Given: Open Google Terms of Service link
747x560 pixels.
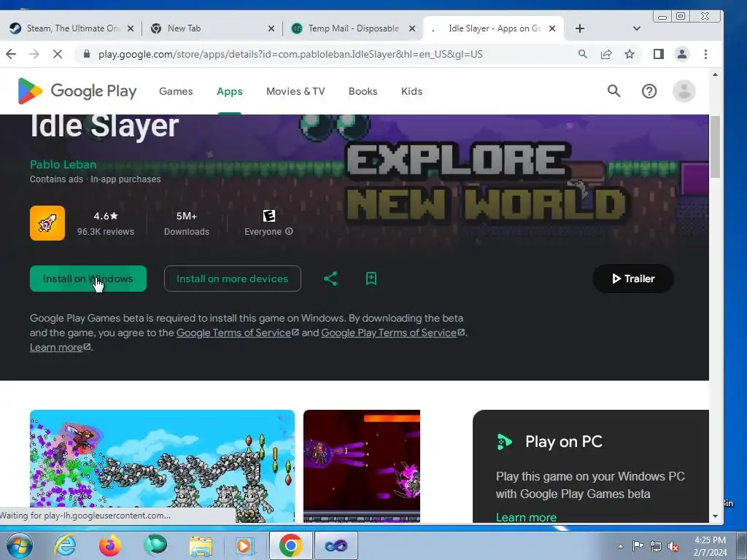Looking at the screenshot, I should [x=233, y=332].
